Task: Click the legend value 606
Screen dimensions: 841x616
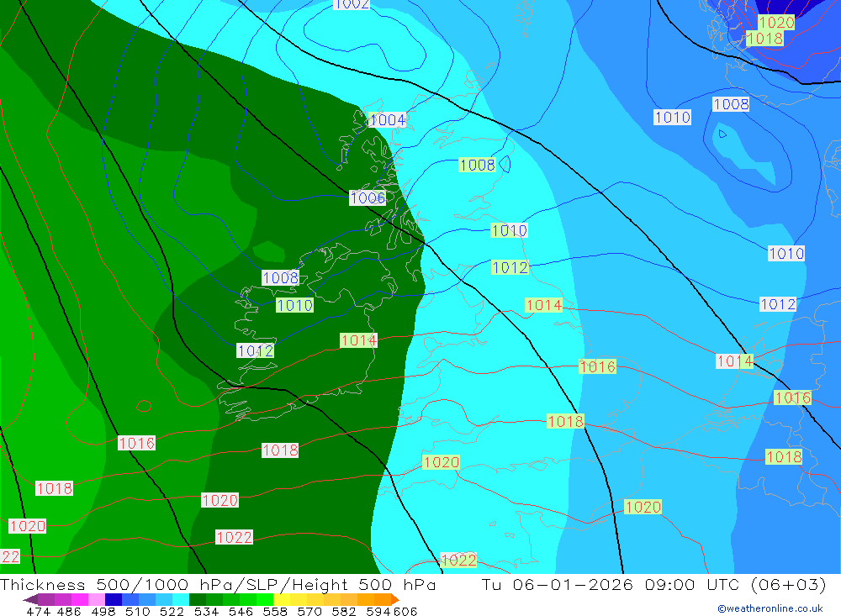Action: point(405,611)
